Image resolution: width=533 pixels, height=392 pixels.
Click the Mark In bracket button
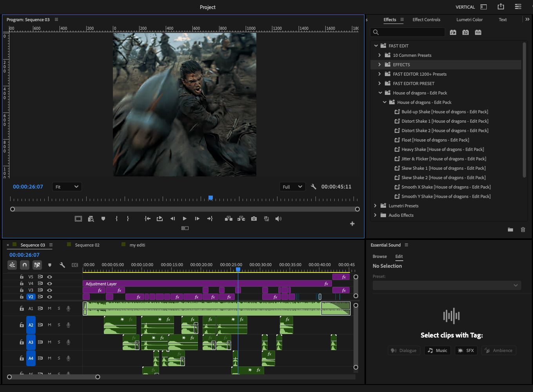coord(116,219)
